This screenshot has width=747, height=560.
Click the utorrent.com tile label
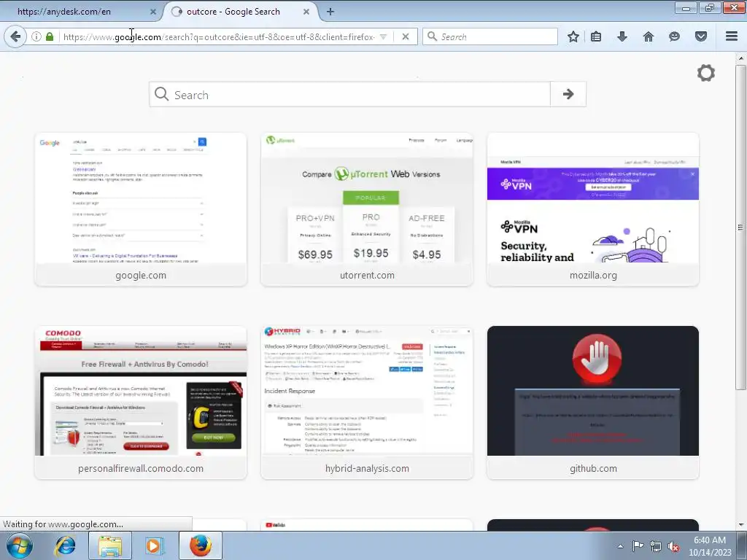367,275
